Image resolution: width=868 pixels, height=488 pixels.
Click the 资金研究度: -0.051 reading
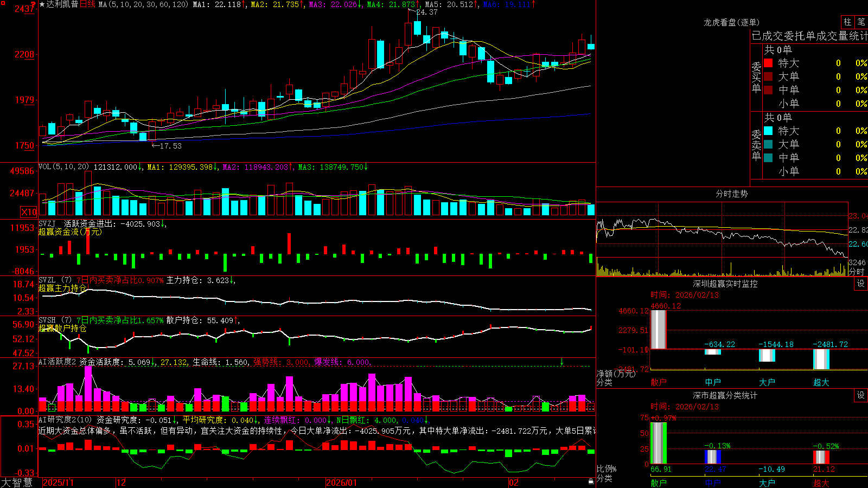(135, 420)
